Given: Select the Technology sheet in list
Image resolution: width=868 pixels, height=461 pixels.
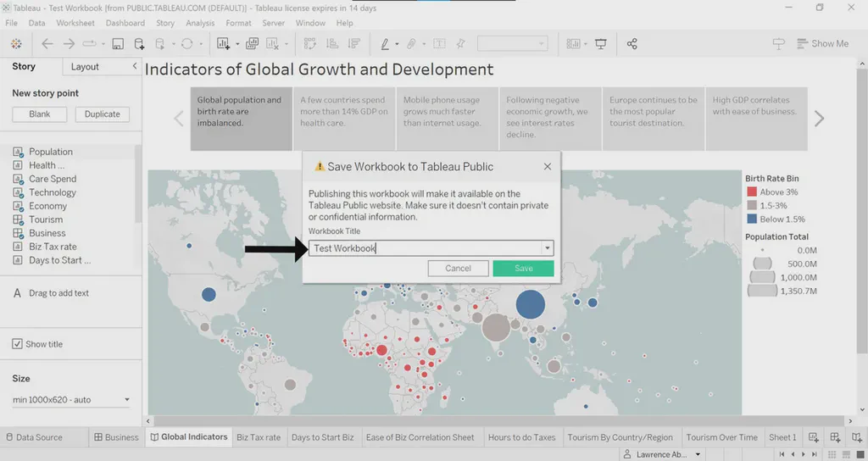Looking at the screenshot, I should (x=52, y=192).
